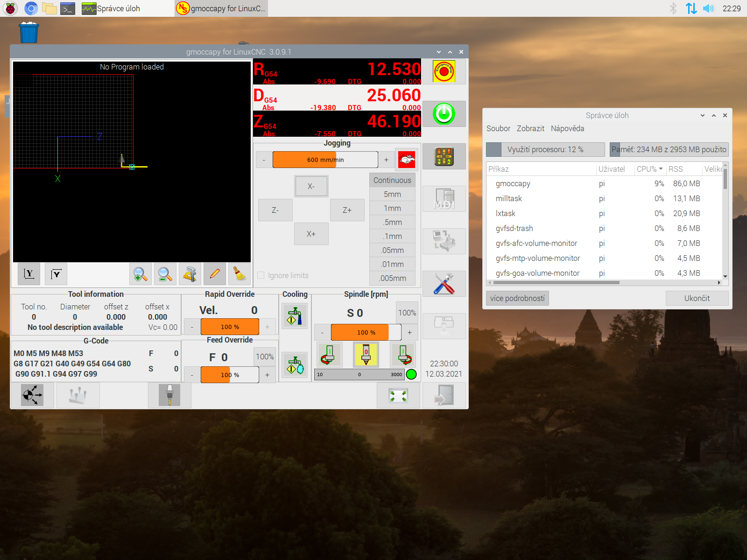Clear the plot with the broom icon
The height and width of the screenshot is (560, 747).
coord(239,274)
